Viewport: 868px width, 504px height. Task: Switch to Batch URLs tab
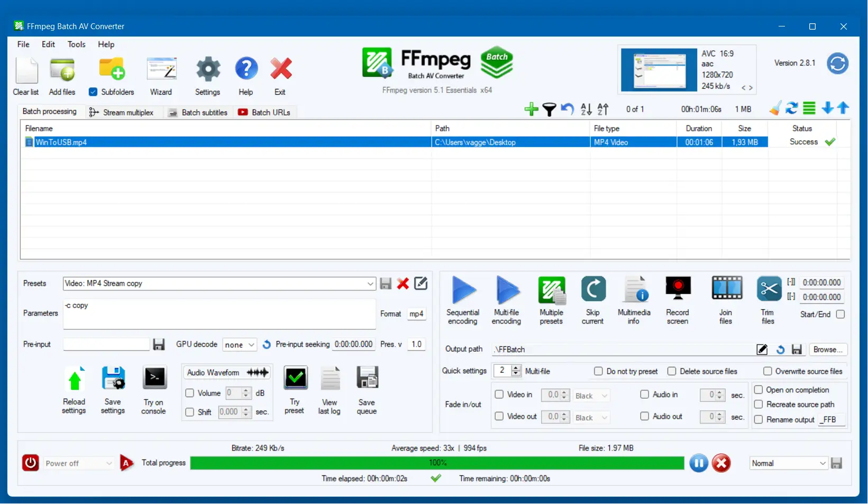[264, 112]
